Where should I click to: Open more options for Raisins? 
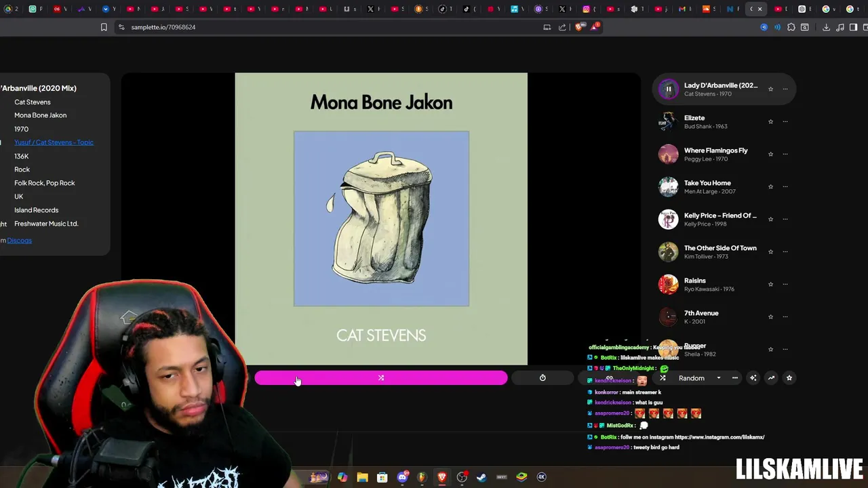[785, 284]
